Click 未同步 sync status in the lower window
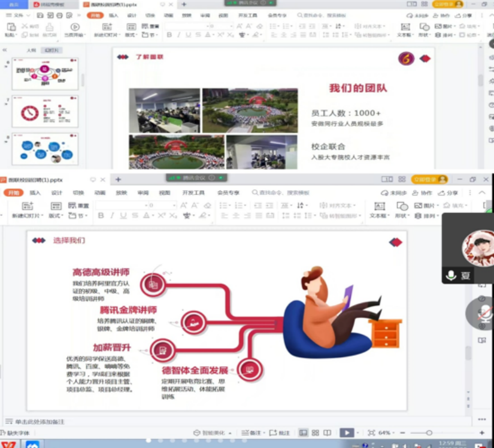 pyautogui.click(x=394, y=193)
